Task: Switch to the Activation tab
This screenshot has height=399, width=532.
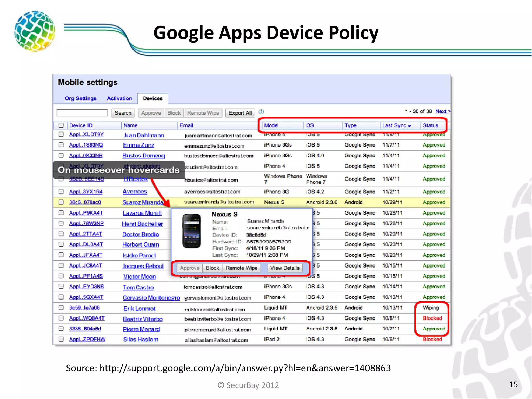Action: point(119,98)
